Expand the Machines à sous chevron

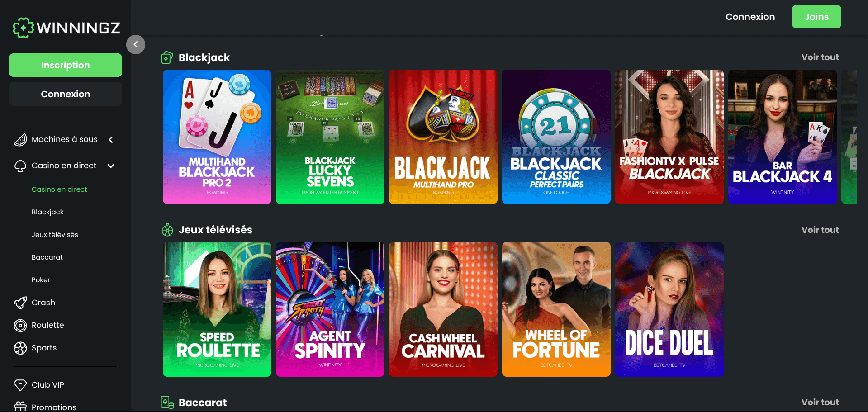point(111,140)
